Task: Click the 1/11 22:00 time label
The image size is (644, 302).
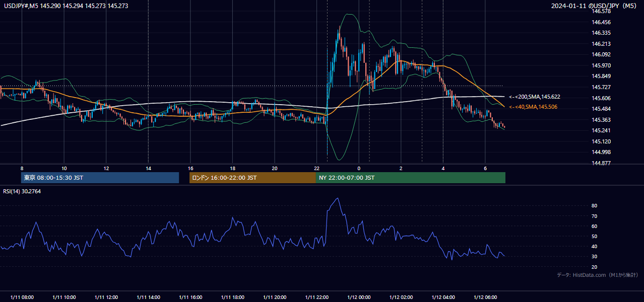Action: [317, 297]
